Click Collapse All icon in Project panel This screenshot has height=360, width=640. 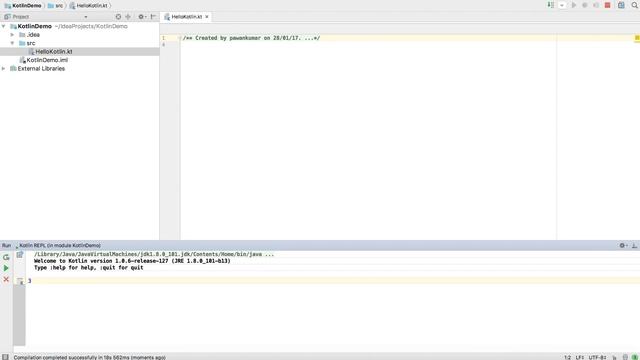pos(128,17)
